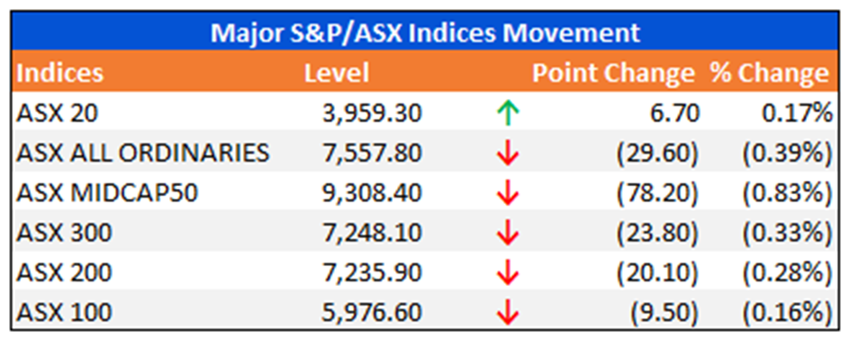
Task: Click the (78.20) point change cell
Action: (x=657, y=193)
